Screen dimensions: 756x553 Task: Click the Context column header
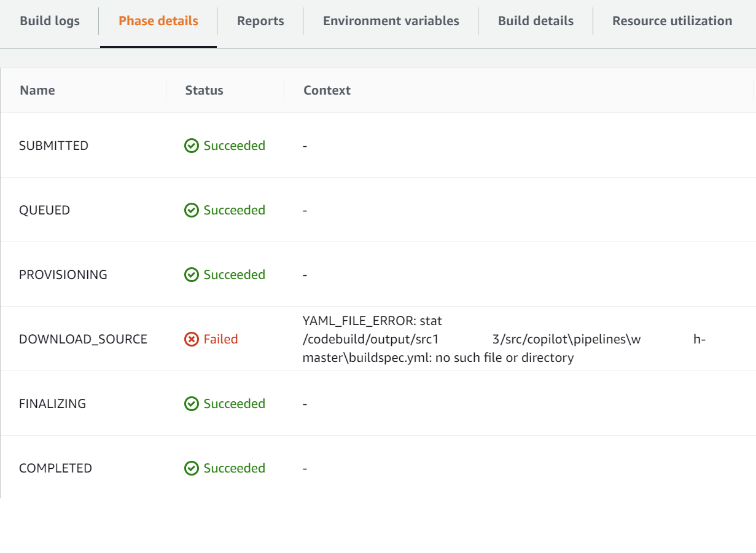tap(327, 90)
